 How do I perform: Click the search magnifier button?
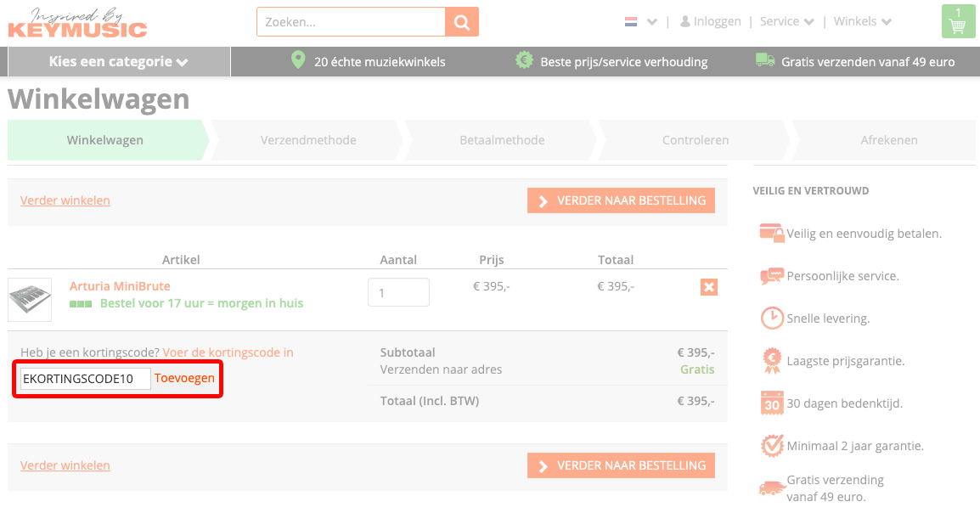[462, 22]
